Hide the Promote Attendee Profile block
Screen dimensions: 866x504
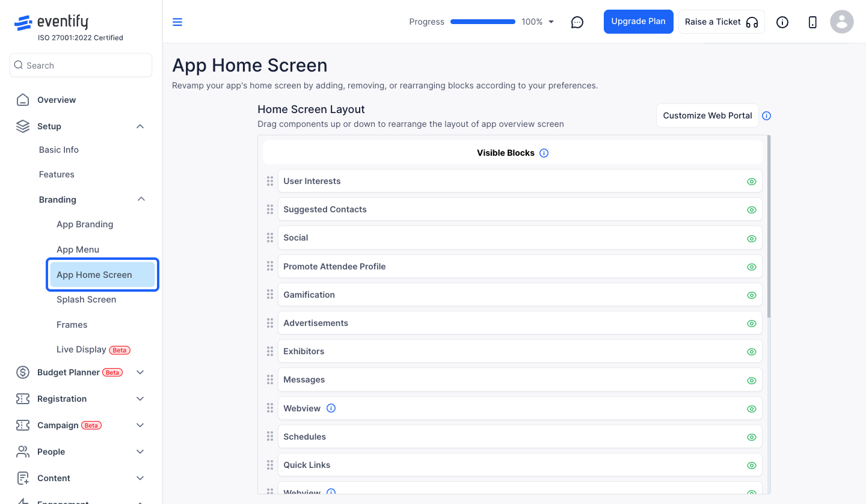(751, 267)
